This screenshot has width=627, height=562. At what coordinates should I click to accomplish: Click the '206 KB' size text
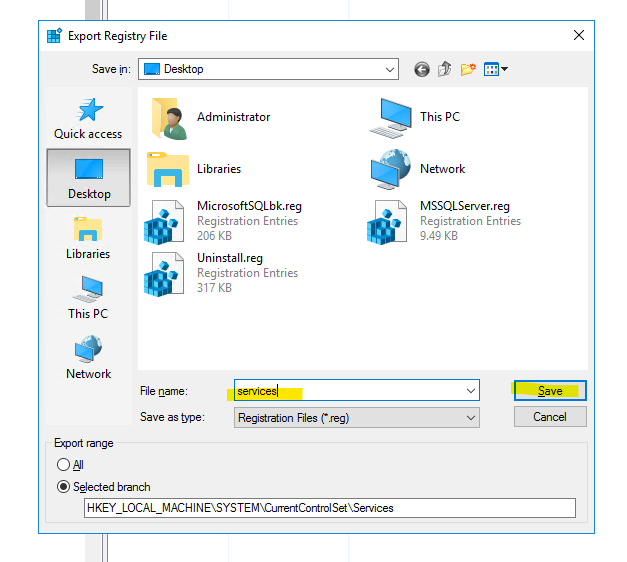(214, 236)
